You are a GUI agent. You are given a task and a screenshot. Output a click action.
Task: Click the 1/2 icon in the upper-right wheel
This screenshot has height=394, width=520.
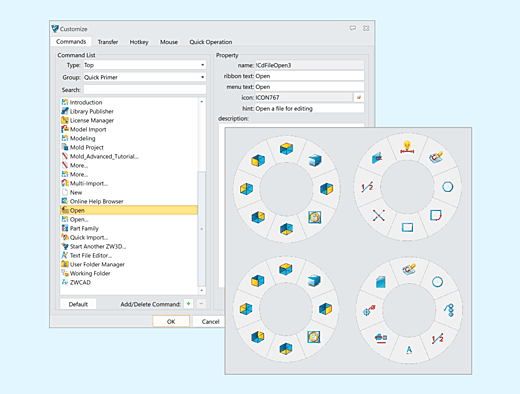[367, 187]
